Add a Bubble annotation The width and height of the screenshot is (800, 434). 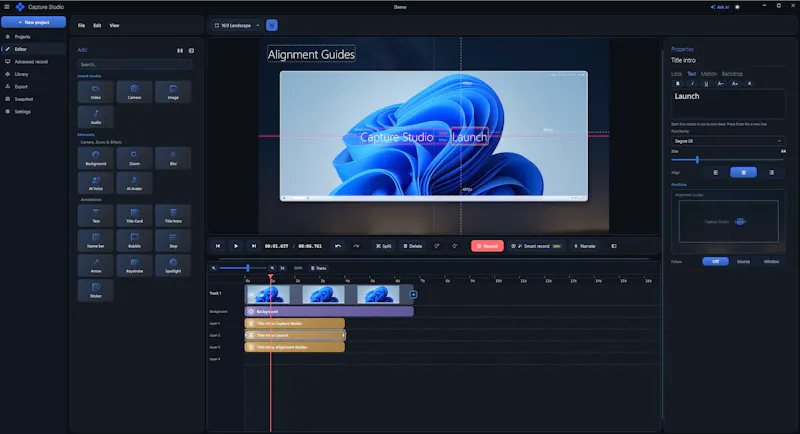click(x=134, y=241)
